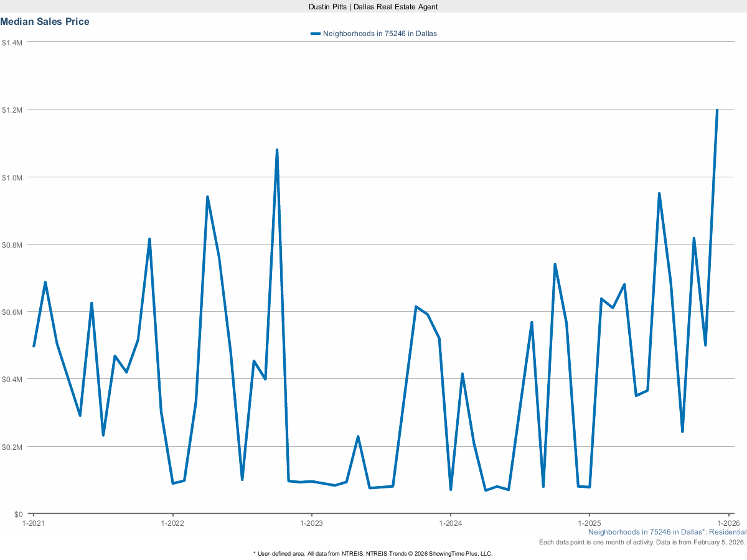
Task: Click the 1-2022 x-axis tick label
Action: (x=172, y=523)
